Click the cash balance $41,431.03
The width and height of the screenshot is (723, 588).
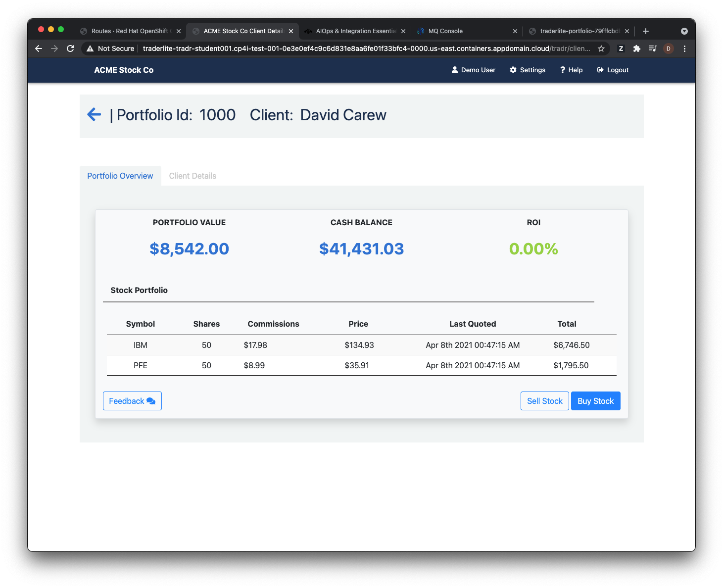362,249
